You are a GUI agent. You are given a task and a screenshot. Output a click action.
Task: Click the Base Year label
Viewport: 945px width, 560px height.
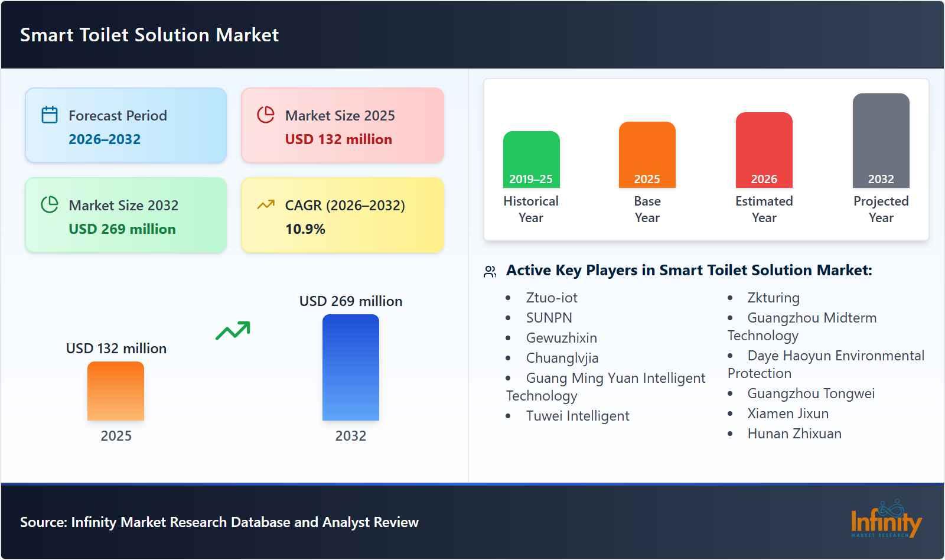tap(647, 209)
